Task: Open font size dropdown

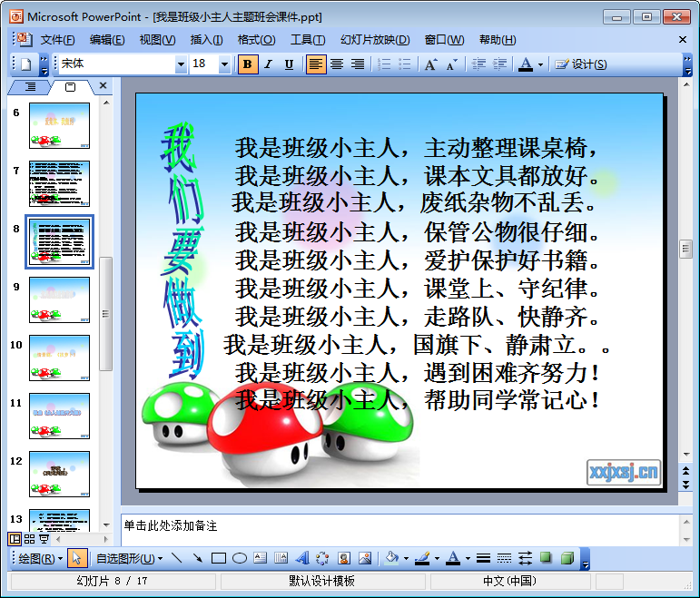Action: (224, 64)
